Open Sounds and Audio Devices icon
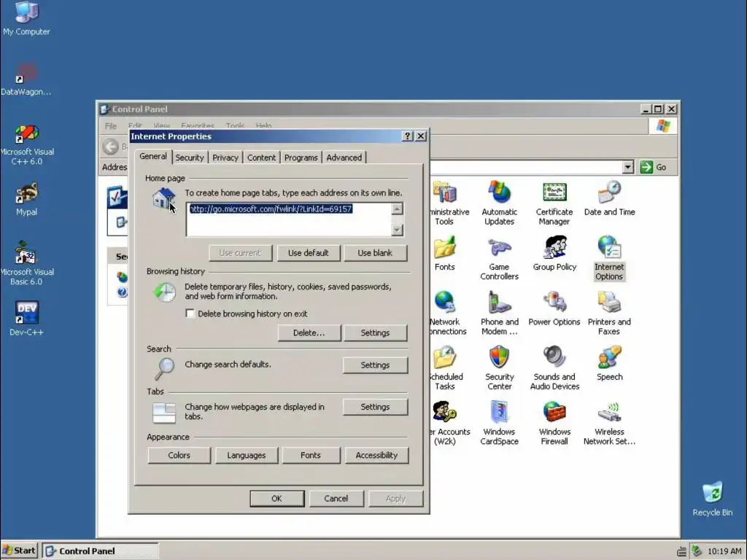This screenshot has height=560, width=747. click(554, 367)
